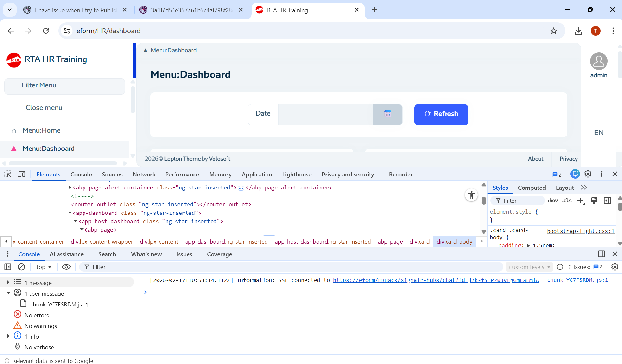Toggle the device toolbar icon

click(x=21, y=174)
